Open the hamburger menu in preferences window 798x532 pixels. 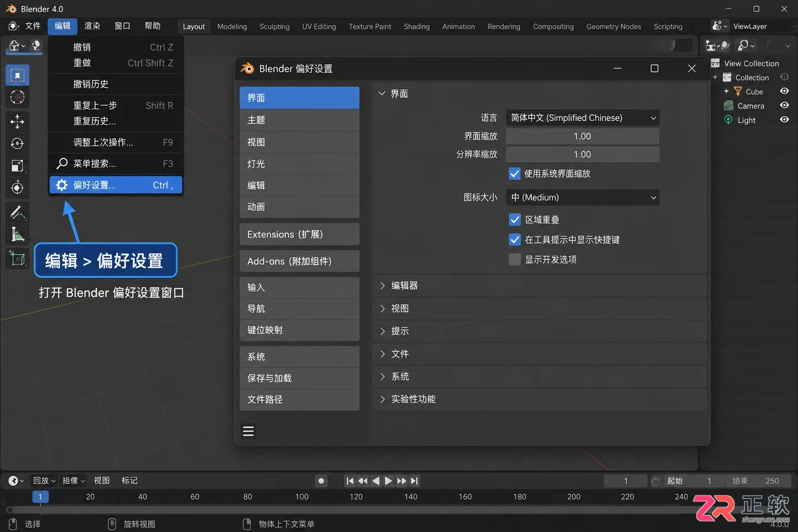(248, 431)
